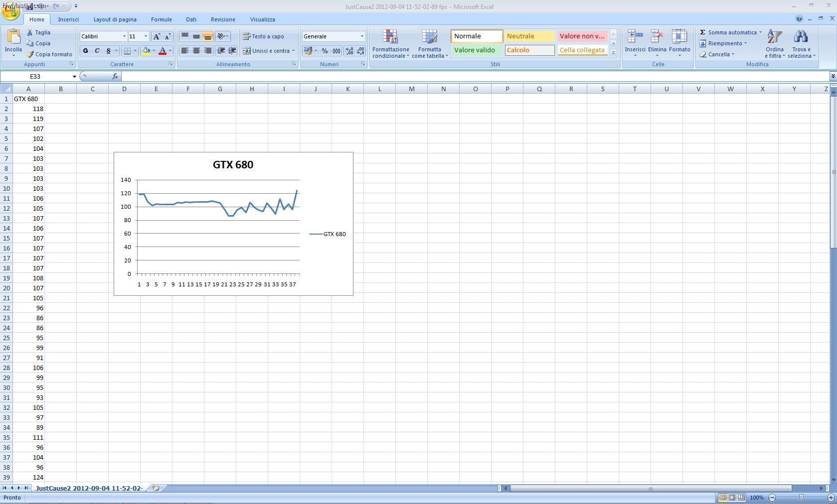Decrease the cell indent

pos(221,51)
